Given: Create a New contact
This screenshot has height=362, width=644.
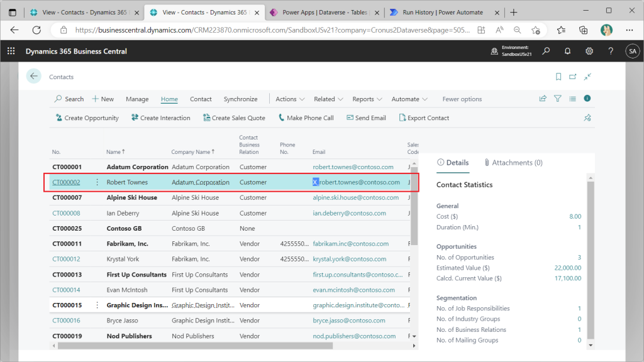Looking at the screenshot, I should (103, 99).
